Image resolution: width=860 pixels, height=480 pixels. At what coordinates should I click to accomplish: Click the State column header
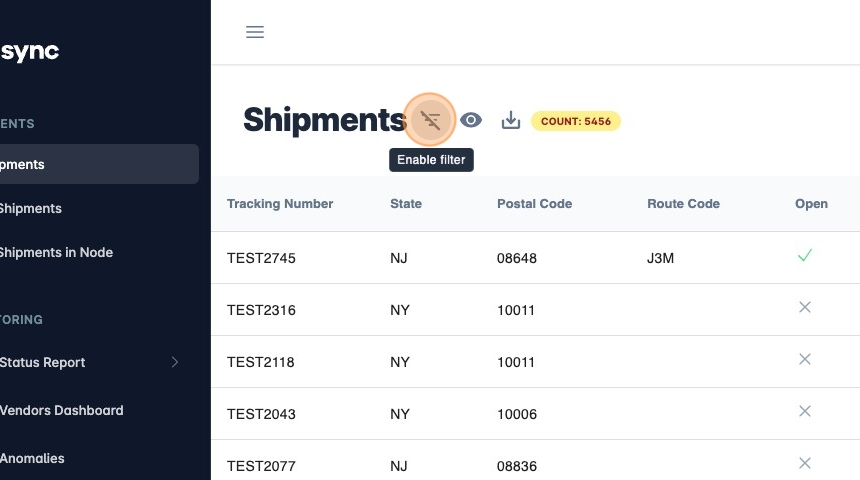(x=406, y=204)
